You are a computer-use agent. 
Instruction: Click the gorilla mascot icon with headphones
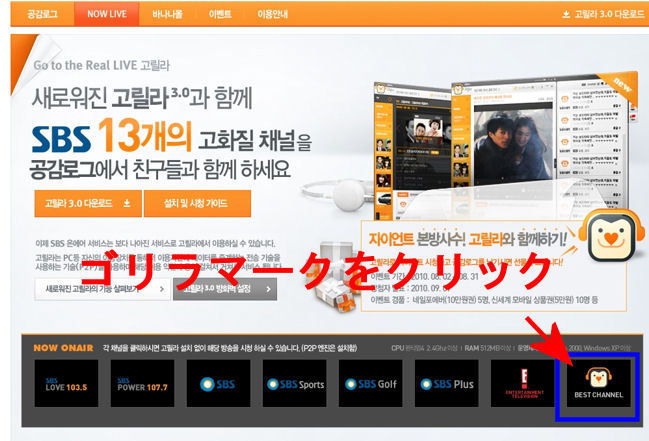click(611, 235)
